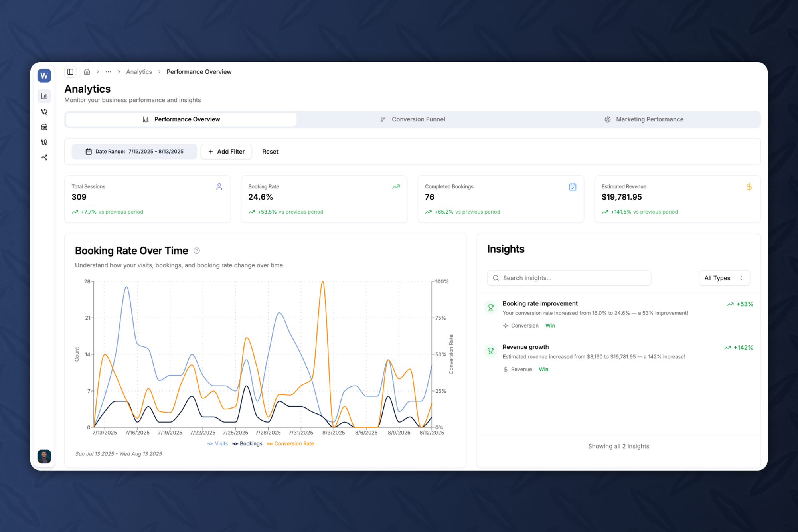The image size is (798, 532).
Task: Toggle the Visits series in chart legend
Action: (x=217, y=444)
